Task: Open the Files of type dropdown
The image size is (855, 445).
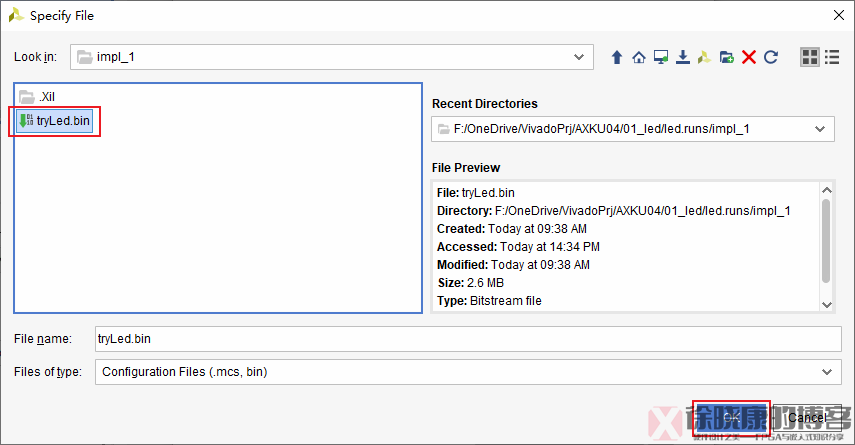Action: [826, 372]
